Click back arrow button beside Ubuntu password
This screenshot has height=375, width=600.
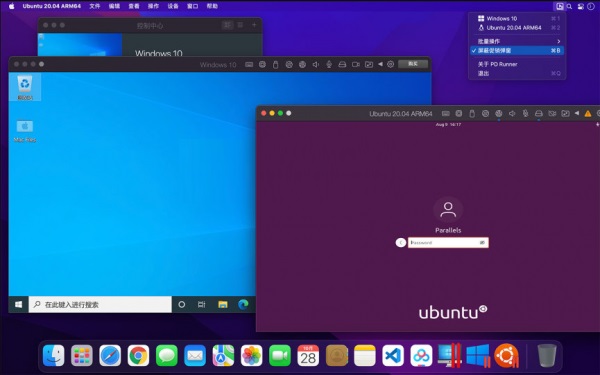click(401, 243)
